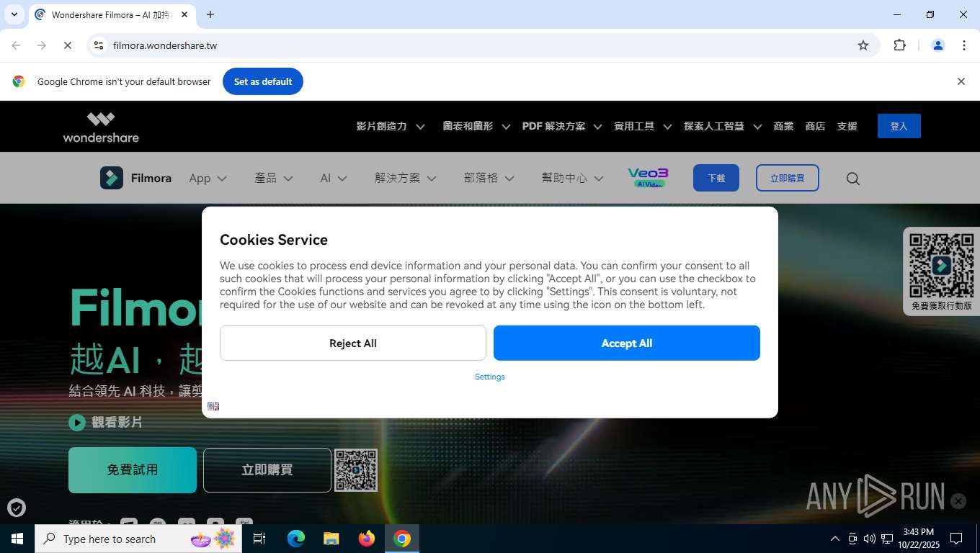Click the 免費試用 button
Viewport: 980px width, 553px height.
point(133,470)
